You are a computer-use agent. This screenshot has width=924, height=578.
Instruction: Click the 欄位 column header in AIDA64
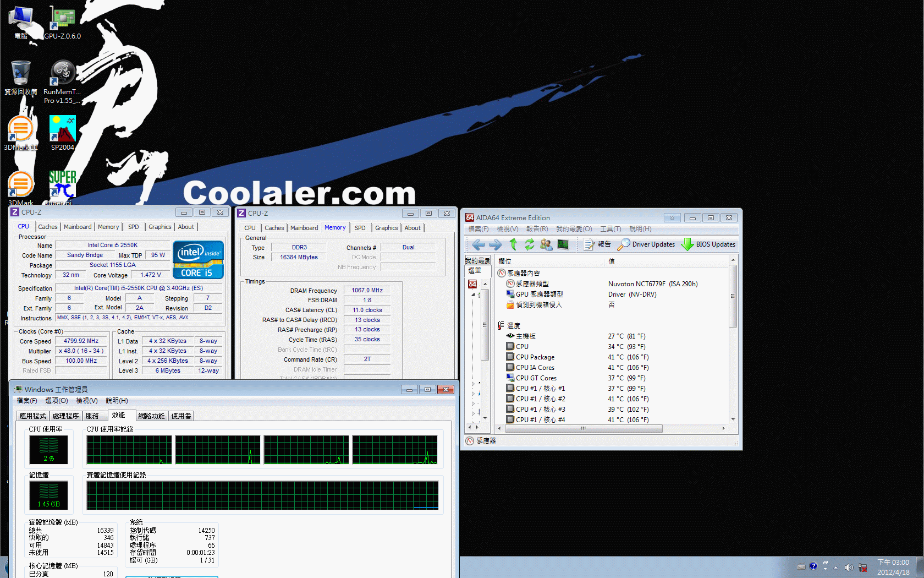pyautogui.click(x=550, y=261)
